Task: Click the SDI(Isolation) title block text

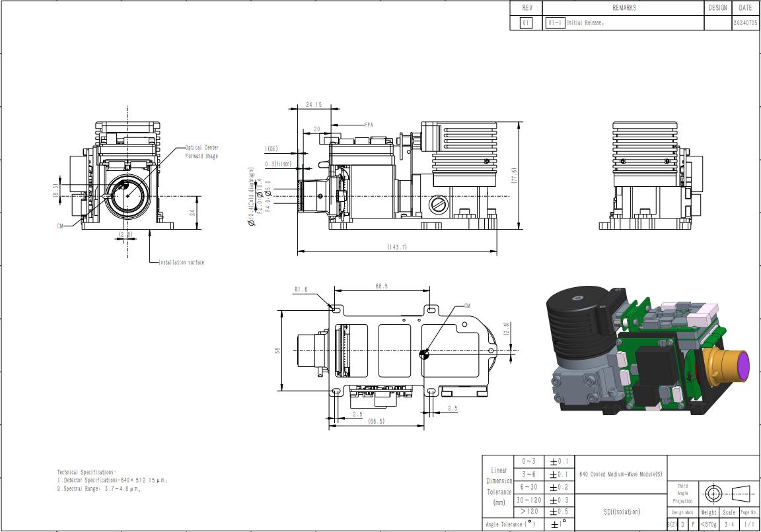Action: tap(621, 512)
